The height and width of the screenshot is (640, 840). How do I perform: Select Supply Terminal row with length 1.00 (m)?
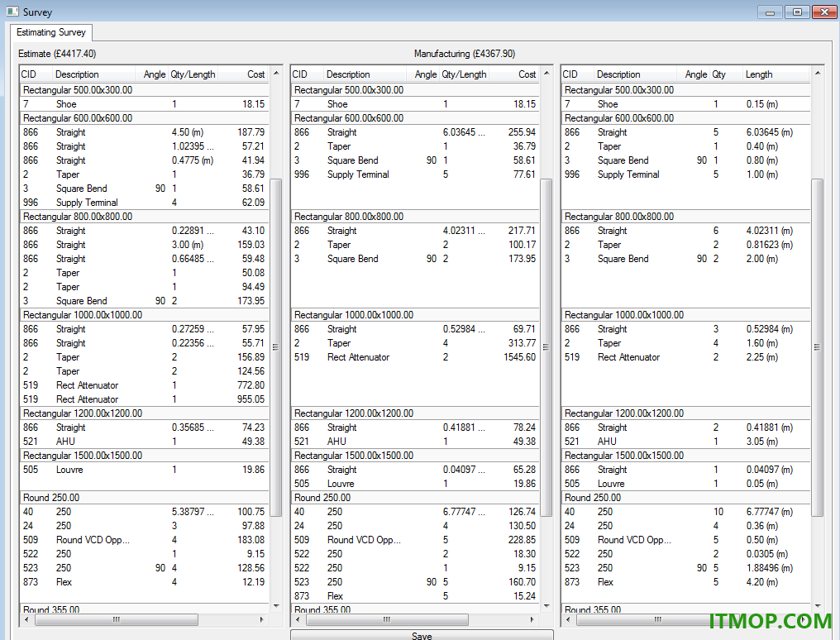tap(685, 174)
